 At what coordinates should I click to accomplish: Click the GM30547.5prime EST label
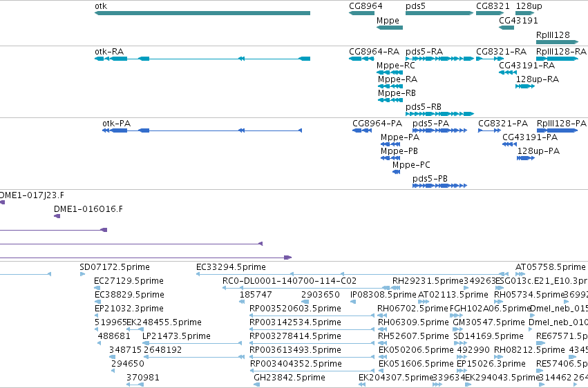point(489,322)
